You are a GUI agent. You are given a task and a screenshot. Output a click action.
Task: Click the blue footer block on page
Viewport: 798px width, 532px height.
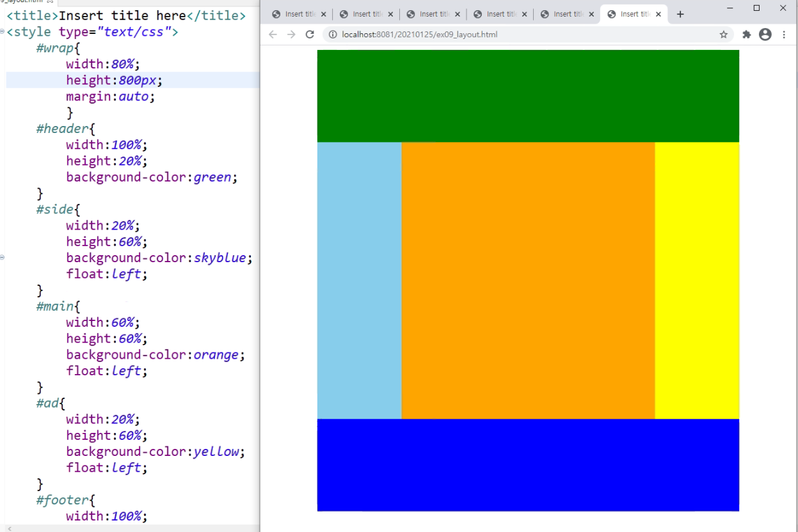click(528, 465)
